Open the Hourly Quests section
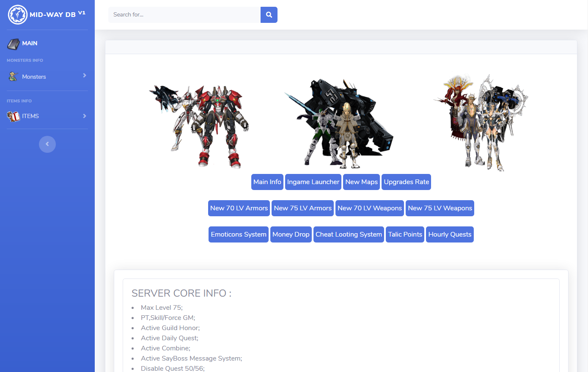588x372 pixels. point(450,234)
